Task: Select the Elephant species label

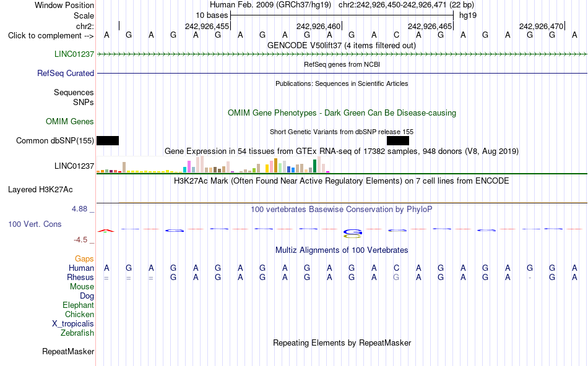Action: [x=78, y=305]
